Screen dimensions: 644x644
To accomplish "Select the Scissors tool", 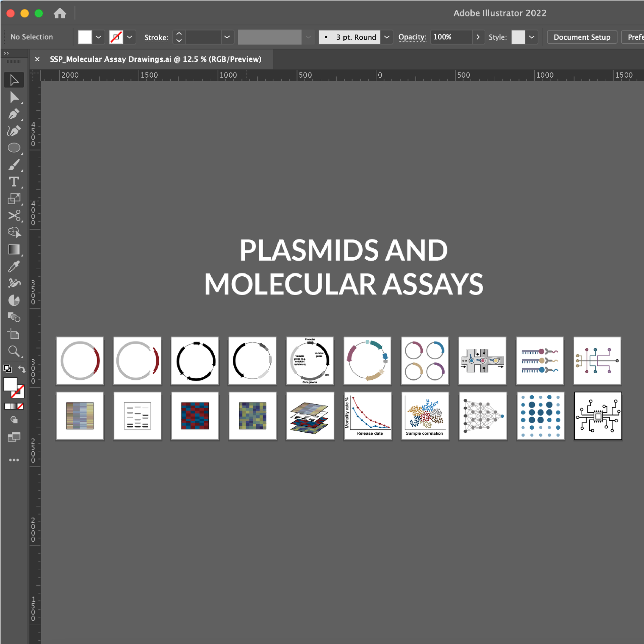I will (x=14, y=216).
